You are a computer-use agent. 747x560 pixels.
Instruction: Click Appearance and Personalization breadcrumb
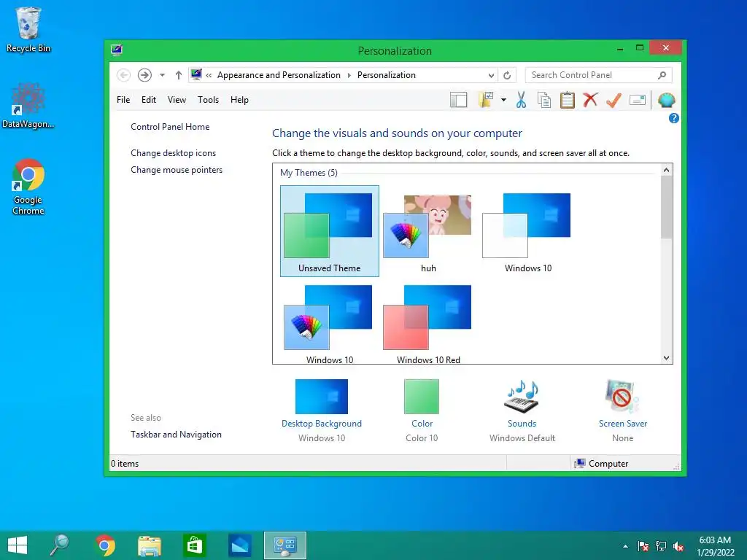tap(279, 75)
